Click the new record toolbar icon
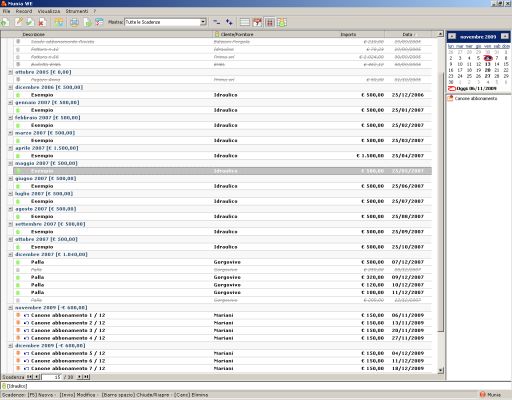This screenshot has width=512, height=400. [x=5, y=22]
